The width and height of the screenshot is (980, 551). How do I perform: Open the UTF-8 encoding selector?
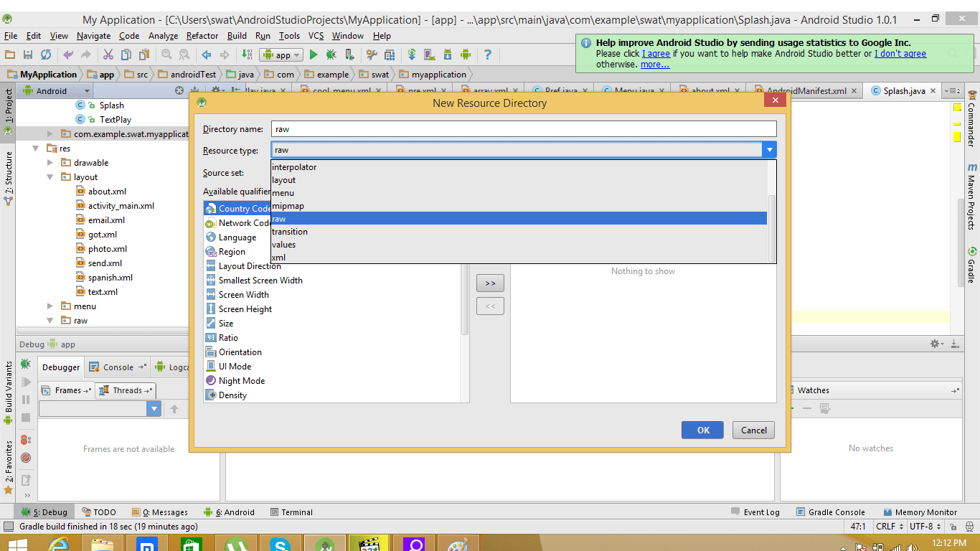tap(924, 527)
